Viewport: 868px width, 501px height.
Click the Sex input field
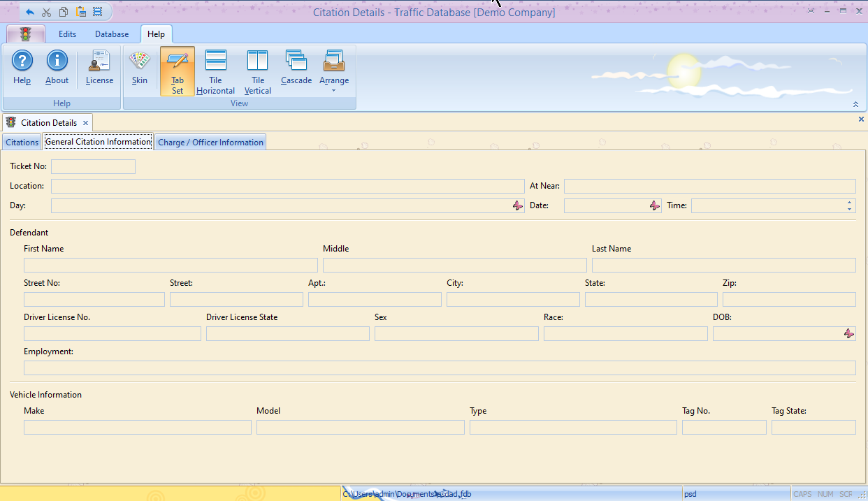click(456, 333)
